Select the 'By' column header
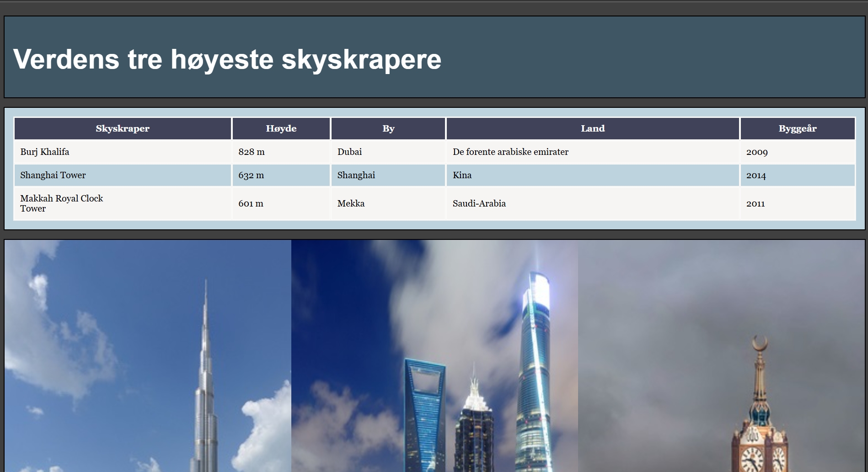The image size is (868, 472). 388,129
